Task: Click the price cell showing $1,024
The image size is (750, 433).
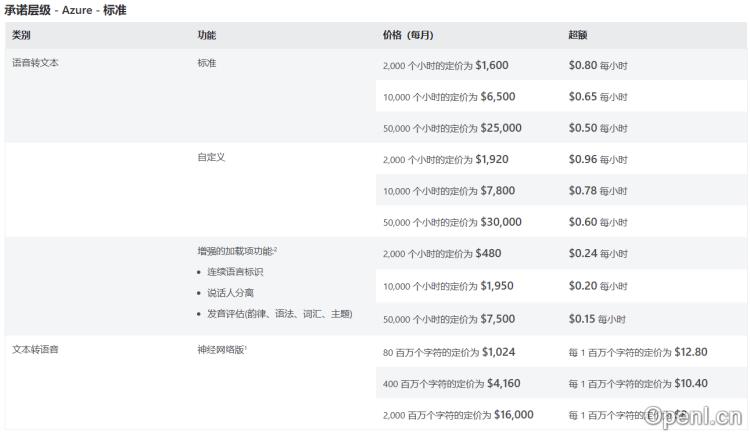Action: pos(449,352)
